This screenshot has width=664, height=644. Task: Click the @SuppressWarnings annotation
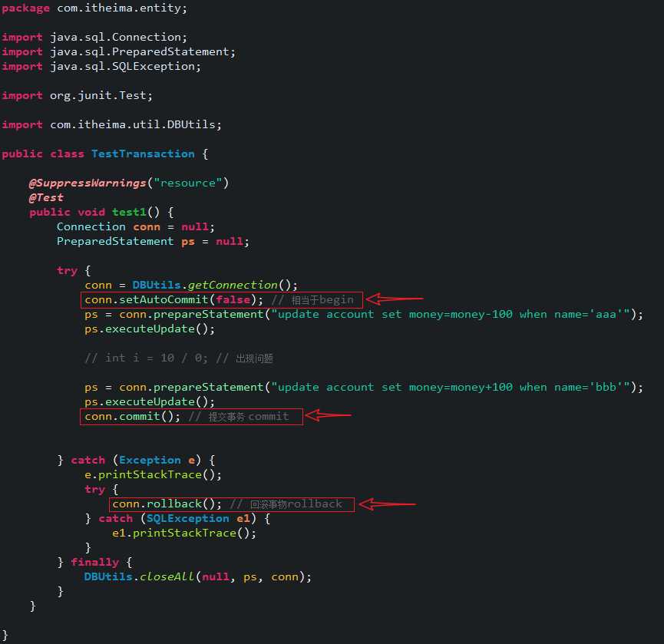click(129, 183)
